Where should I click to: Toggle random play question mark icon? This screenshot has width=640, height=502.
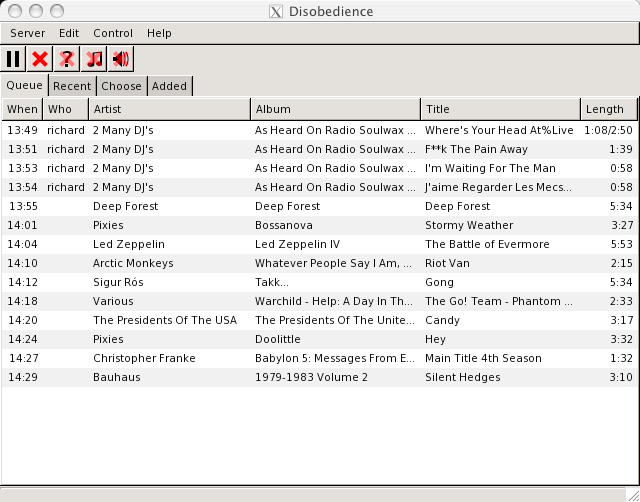(x=67, y=59)
